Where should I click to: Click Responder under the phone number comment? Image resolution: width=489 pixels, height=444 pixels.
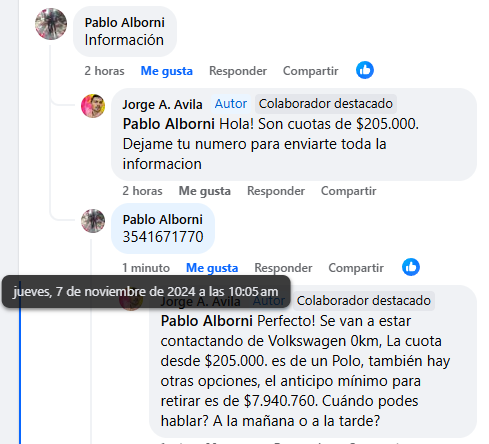point(283,268)
